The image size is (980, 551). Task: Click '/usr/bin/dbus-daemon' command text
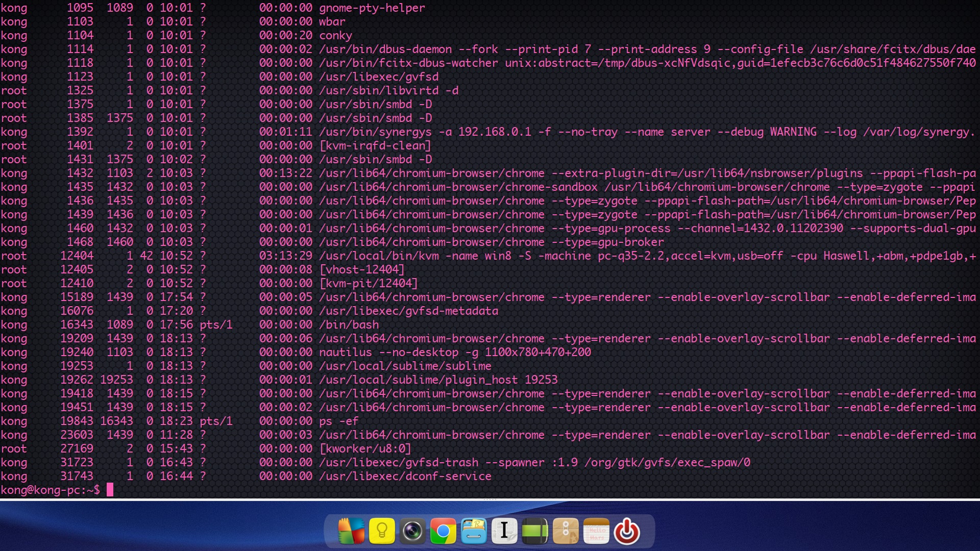point(386,49)
